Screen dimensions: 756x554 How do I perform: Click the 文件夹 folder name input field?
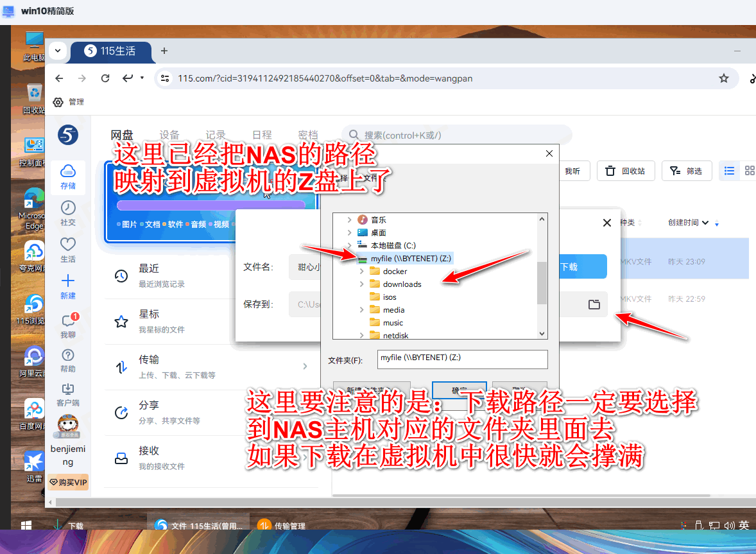[x=461, y=359]
